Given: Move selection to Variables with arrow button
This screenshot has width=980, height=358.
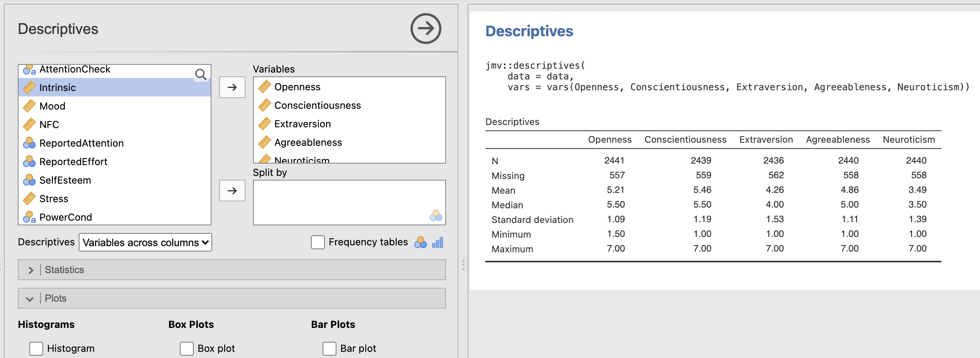Looking at the screenshot, I should pyautogui.click(x=232, y=87).
